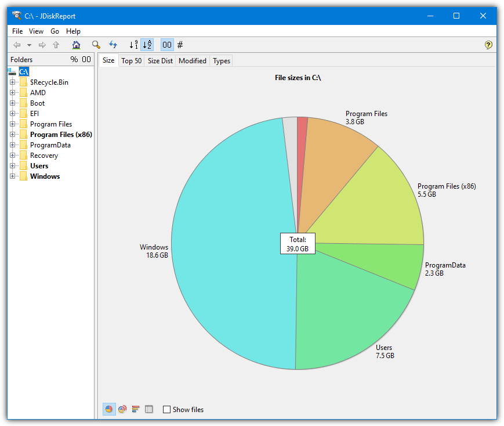Switch to ring chart view
Image resolution: width=504 pixels, height=426 pixels.
coord(122,409)
